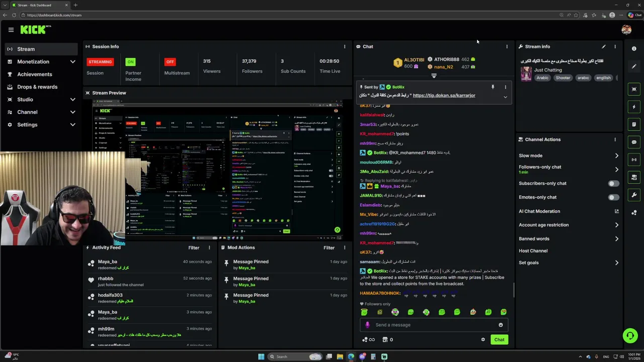Open the info icon in right sidebar

pos(634,49)
